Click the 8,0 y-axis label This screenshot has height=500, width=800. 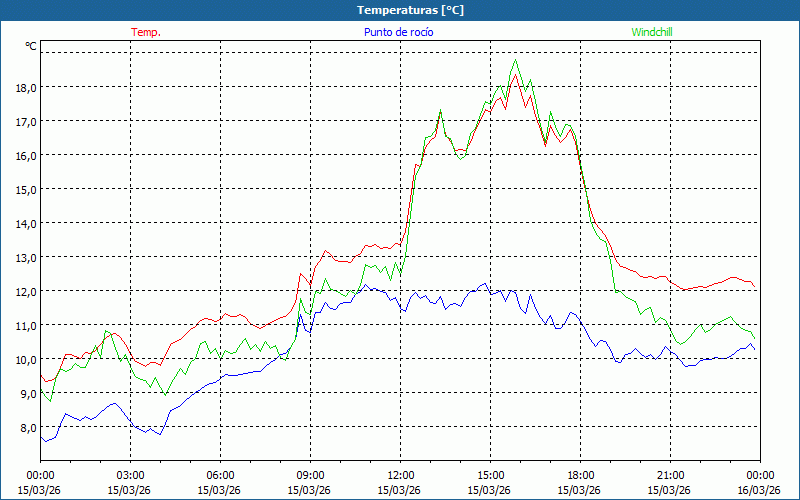pos(26,427)
